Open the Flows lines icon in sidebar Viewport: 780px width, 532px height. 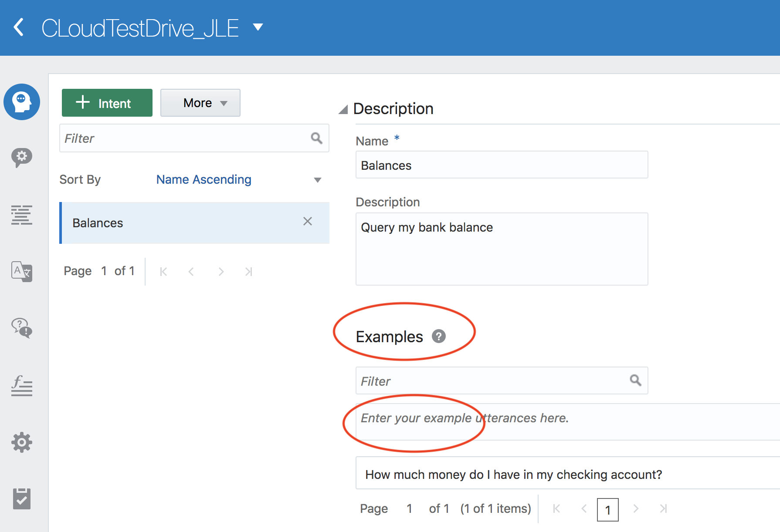tap(22, 215)
